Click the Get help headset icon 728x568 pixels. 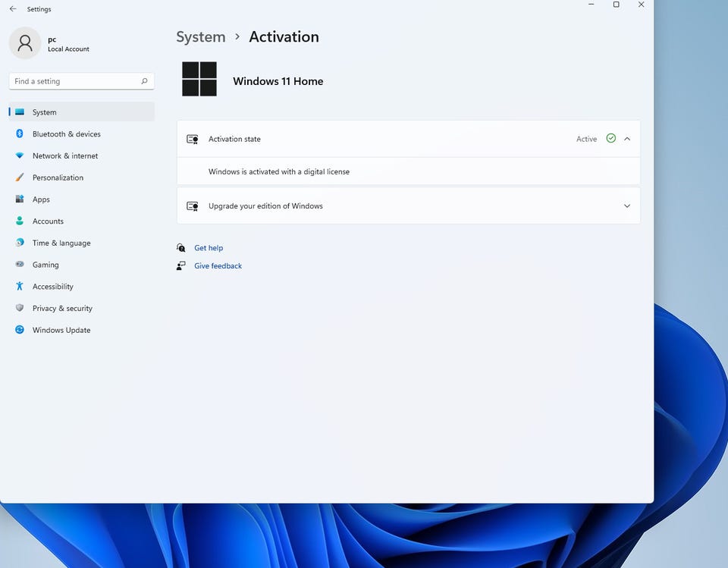tap(181, 248)
